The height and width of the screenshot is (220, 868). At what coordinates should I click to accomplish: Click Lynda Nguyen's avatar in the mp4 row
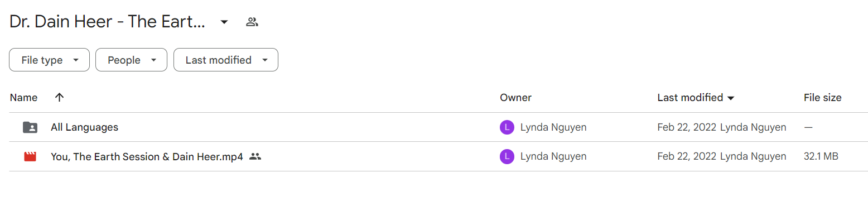click(507, 157)
